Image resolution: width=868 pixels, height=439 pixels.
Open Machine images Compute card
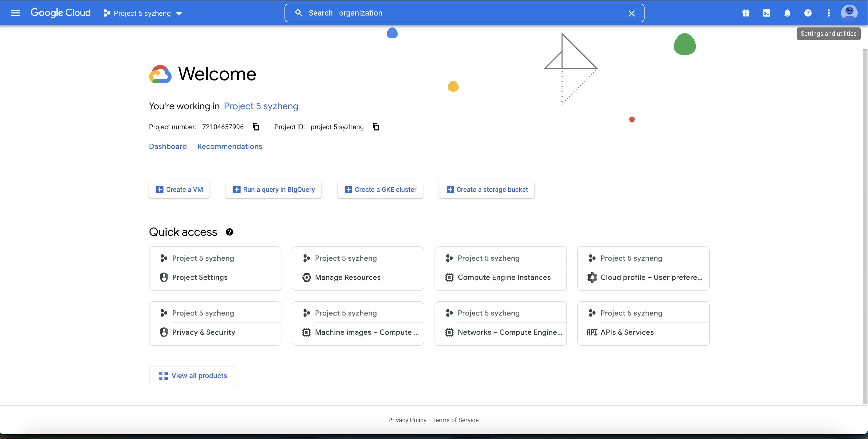point(358,324)
